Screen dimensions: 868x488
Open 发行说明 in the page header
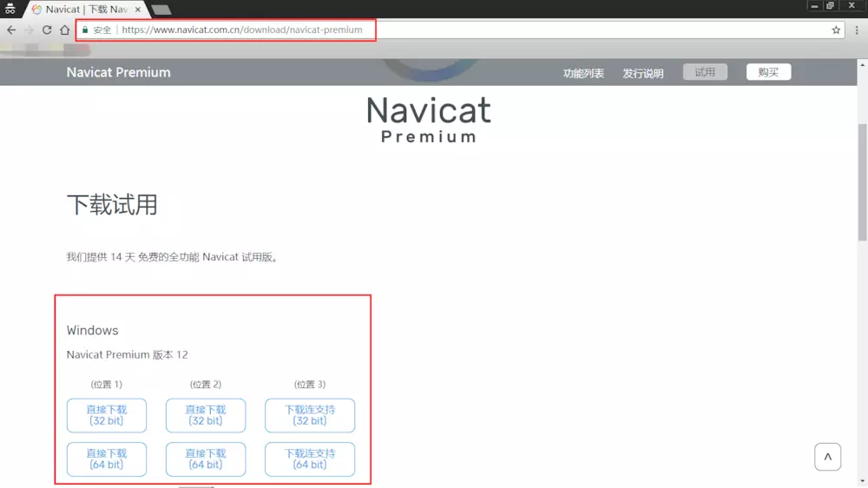(642, 73)
